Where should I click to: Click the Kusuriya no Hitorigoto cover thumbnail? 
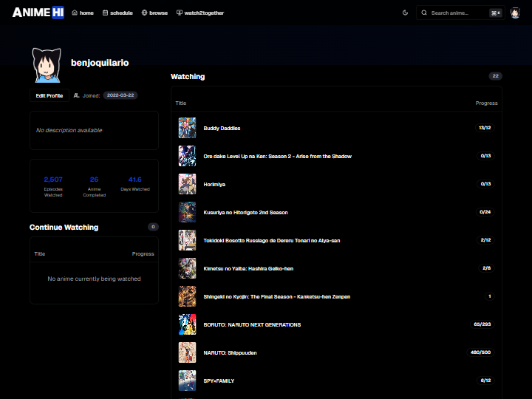pos(187,212)
